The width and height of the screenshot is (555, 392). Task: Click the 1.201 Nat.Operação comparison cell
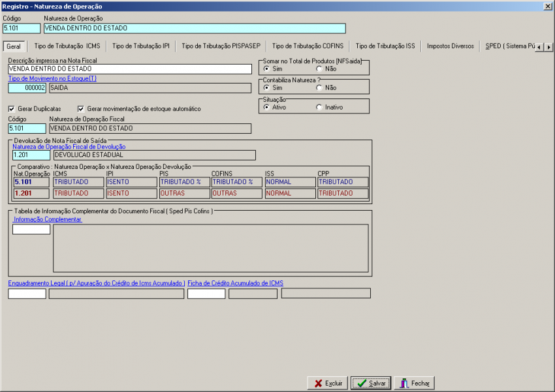click(x=31, y=193)
